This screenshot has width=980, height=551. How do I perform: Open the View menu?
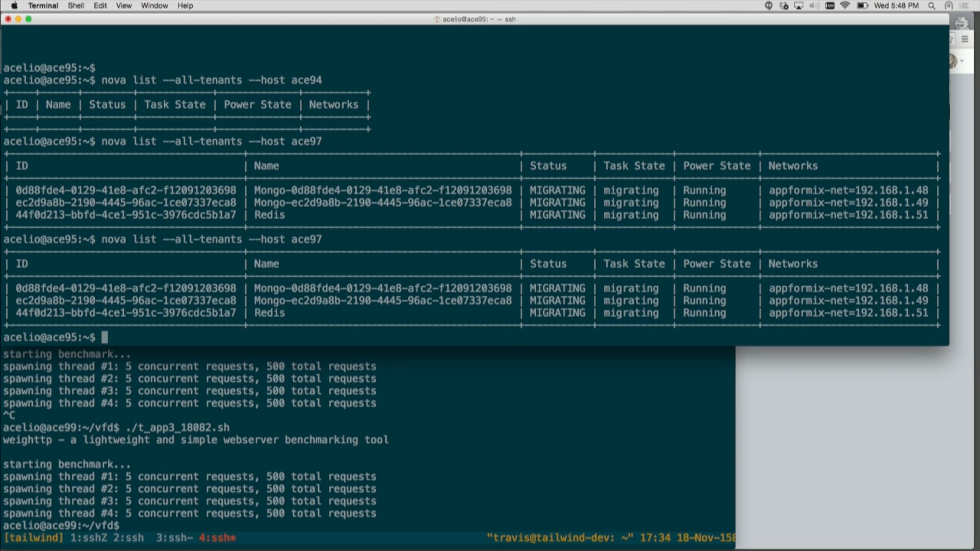pyautogui.click(x=124, y=6)
